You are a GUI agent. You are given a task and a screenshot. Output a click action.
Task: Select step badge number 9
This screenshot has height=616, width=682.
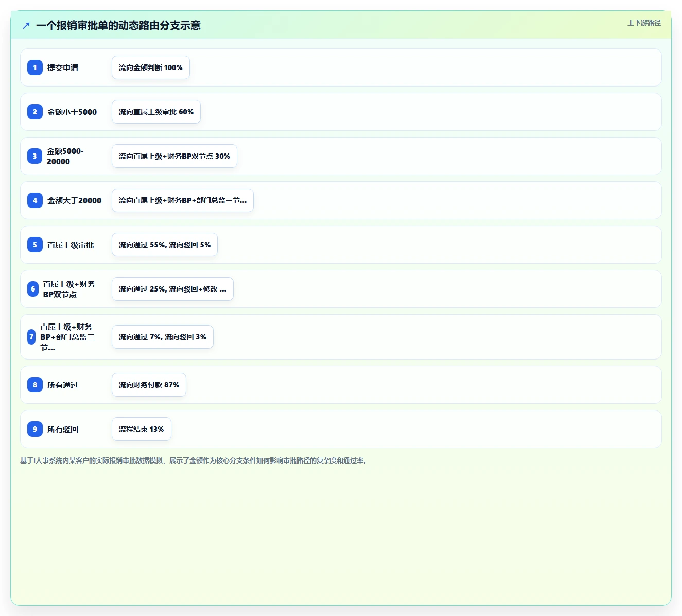35,429
